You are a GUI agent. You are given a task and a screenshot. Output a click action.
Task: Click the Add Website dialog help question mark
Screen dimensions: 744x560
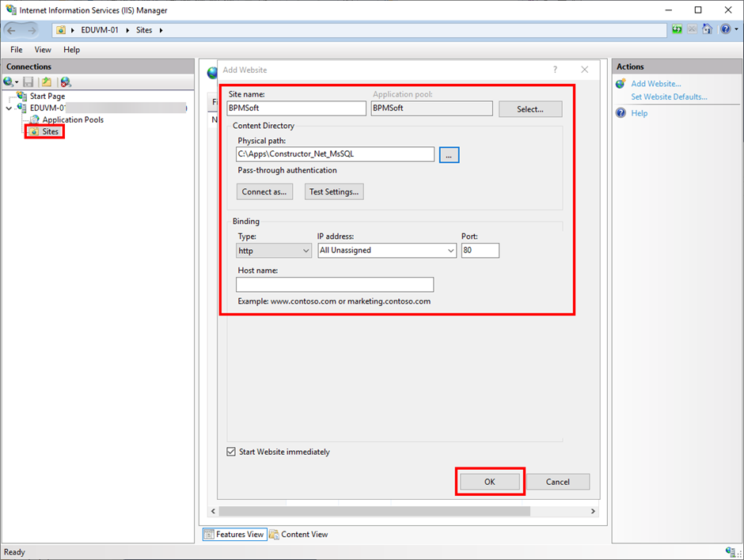555,70
